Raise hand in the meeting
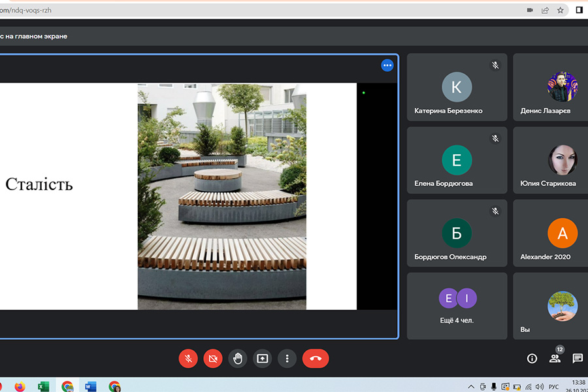 [x=238, y=359]
